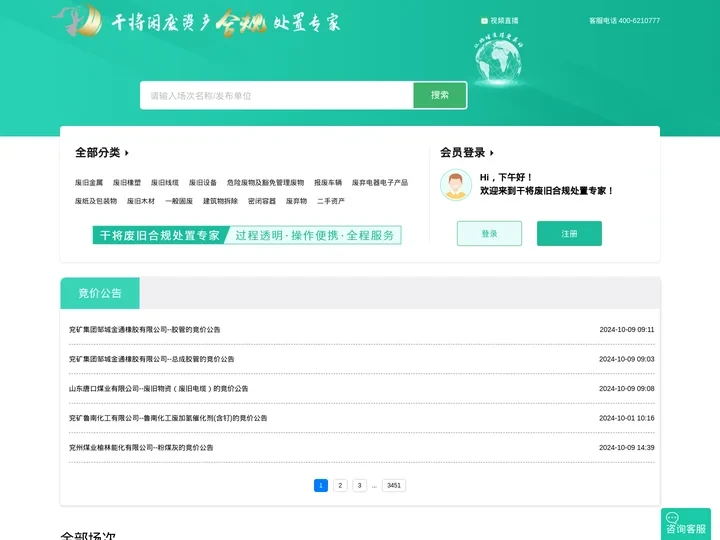Image resolution: width=720 pixels, height=540 pixels.
Task: Open the 总成胶管的竞价公告 announcement
Action: [x=152, y=359]
